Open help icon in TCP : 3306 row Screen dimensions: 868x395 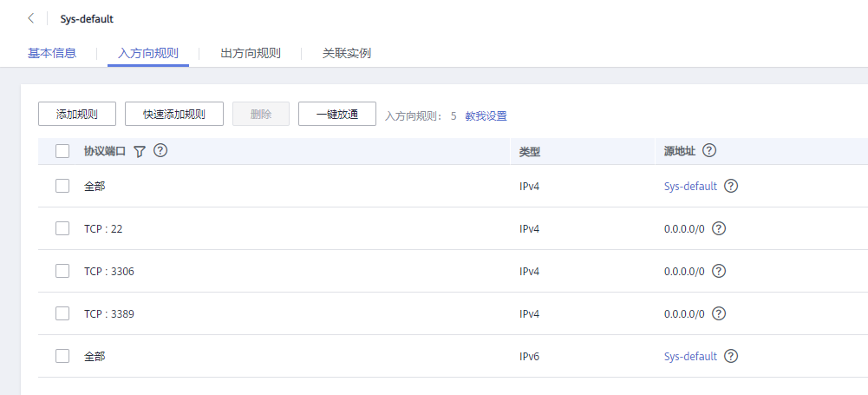719,271
